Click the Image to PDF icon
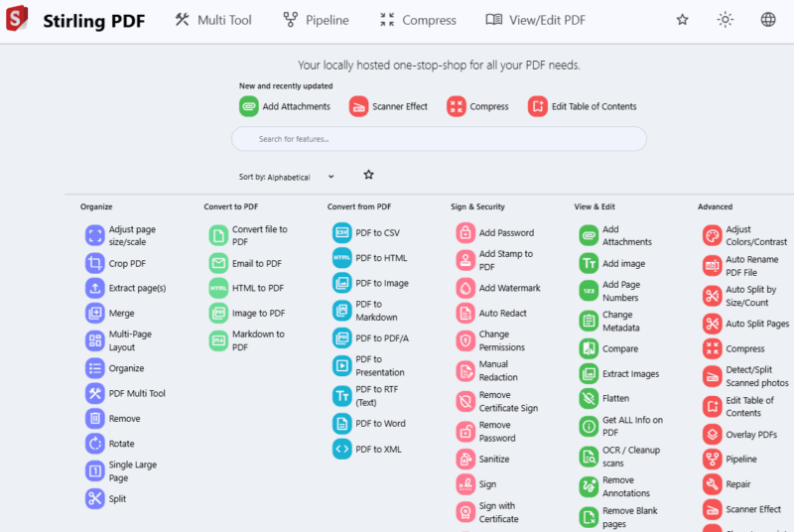 point(218,313)
